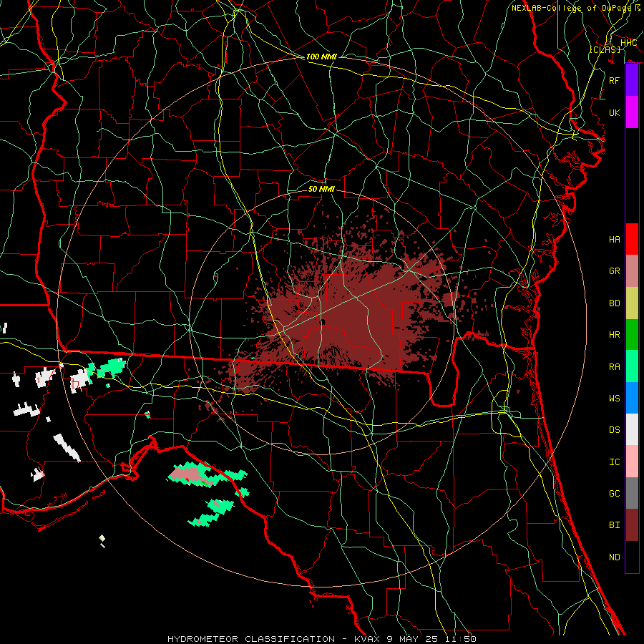Click the HA red legend swatch
The height and width of the screenshot is (644, 644).
[632, 239]
